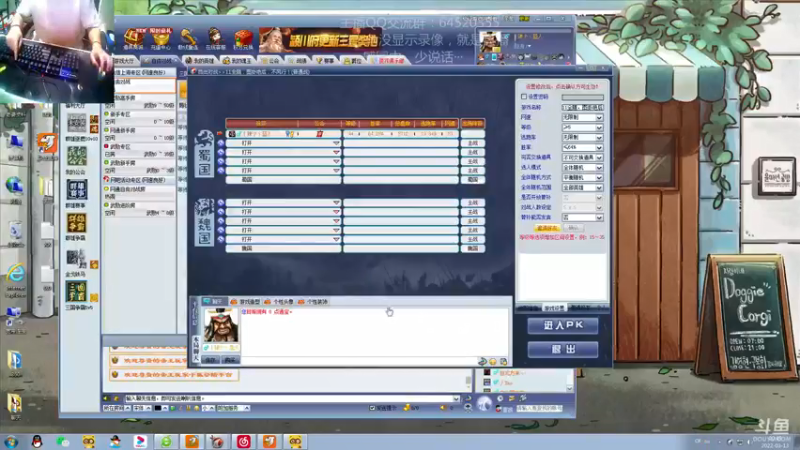Open the 公会 guild tab

click(270, 61)
